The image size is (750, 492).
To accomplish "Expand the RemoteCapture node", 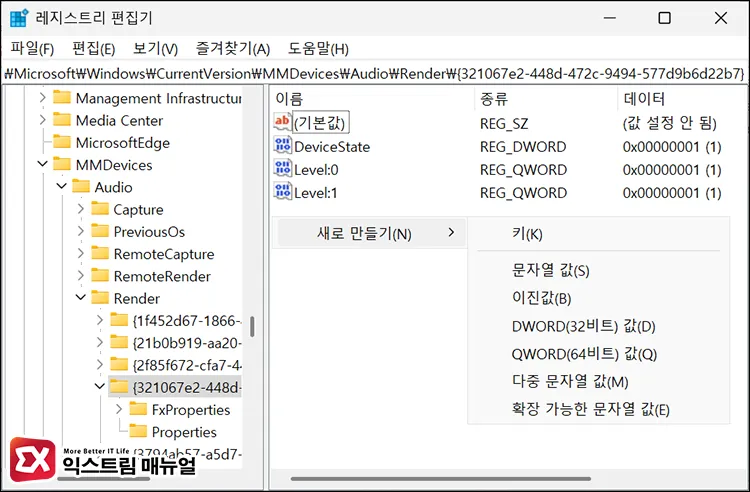I will pyautogui.click(x=81, y=254).
